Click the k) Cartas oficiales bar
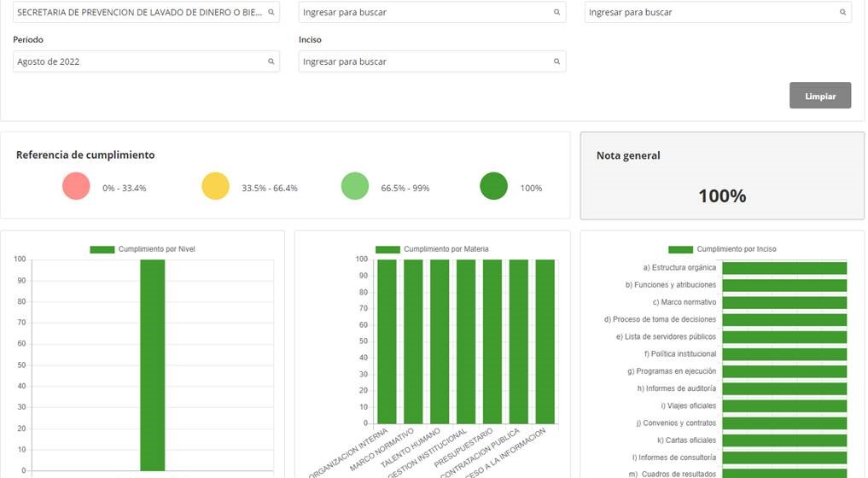This screenshot has width=868, height=478. pos(784,440)
